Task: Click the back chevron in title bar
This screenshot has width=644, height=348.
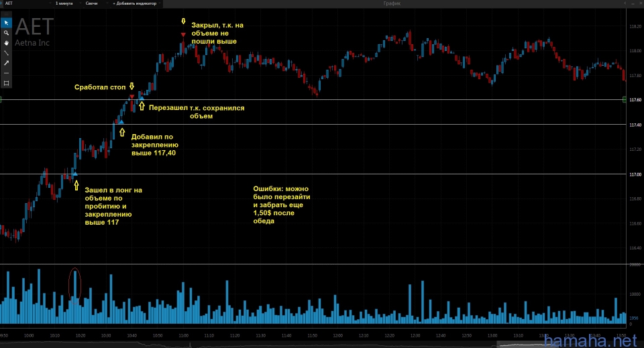Action: 625,3
